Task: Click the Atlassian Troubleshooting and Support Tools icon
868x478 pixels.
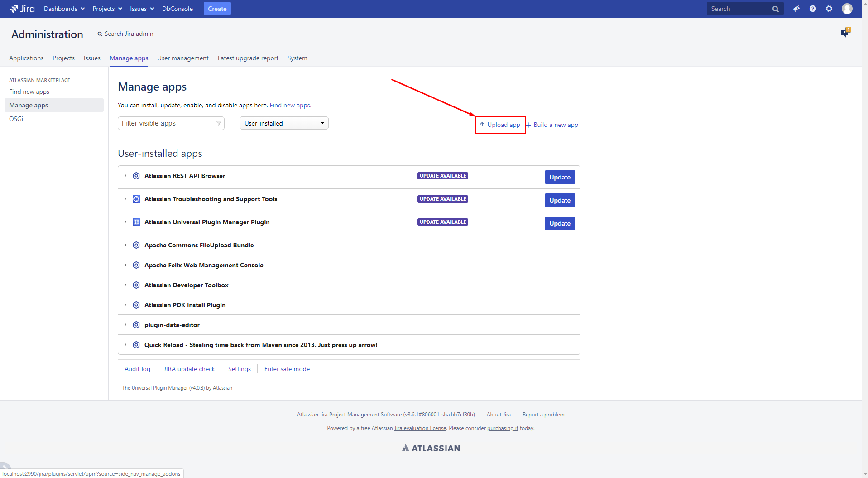Action: point(136,199)
